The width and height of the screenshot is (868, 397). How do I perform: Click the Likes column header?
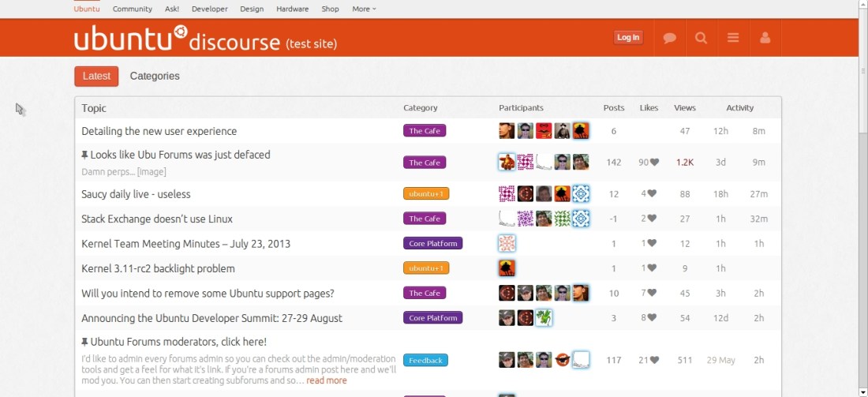point(649,108)
